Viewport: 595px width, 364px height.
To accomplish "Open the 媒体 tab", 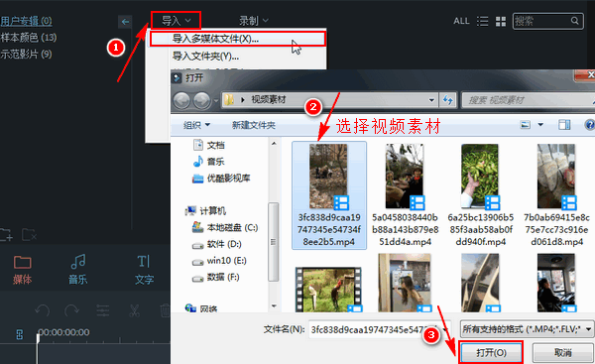I will point(22,270).
